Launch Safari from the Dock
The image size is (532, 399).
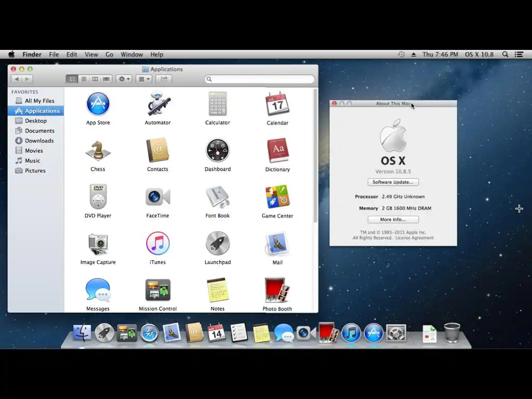click(149, 333)
